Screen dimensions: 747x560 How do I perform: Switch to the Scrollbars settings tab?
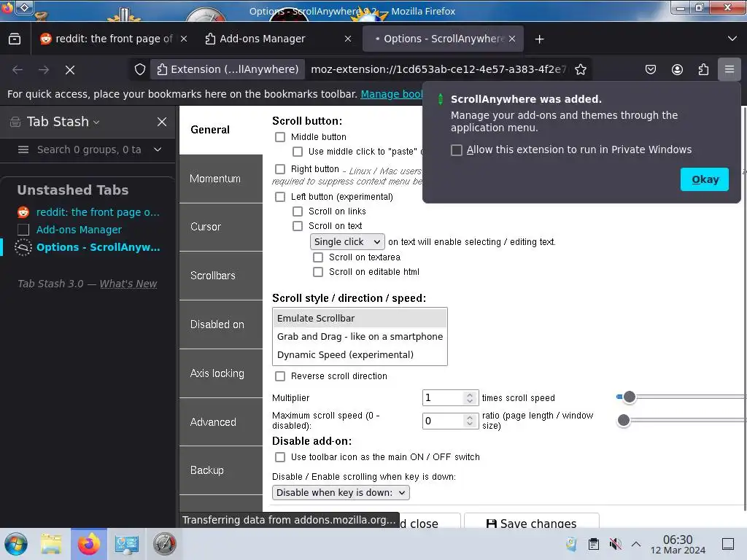pyautogui.click(x=221, y=276)
